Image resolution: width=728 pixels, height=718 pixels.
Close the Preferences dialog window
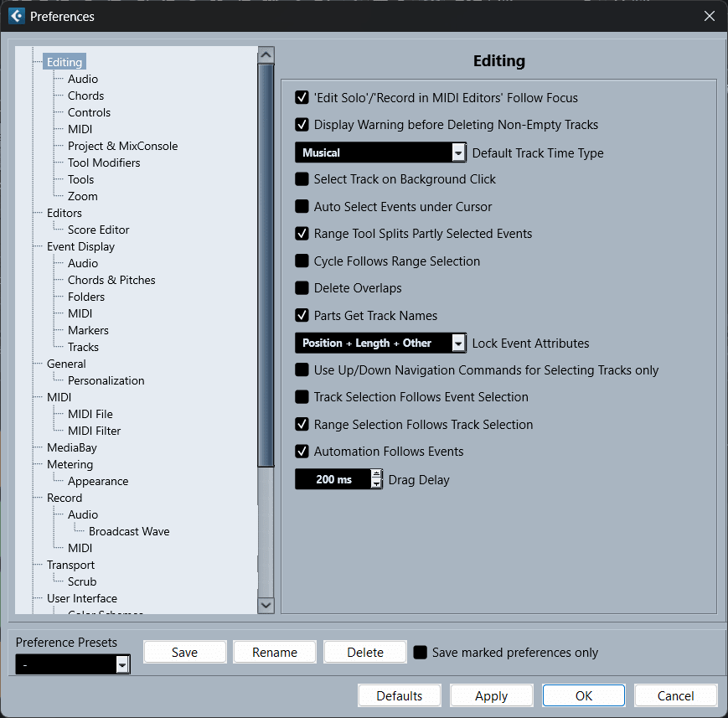coord(709,16)
